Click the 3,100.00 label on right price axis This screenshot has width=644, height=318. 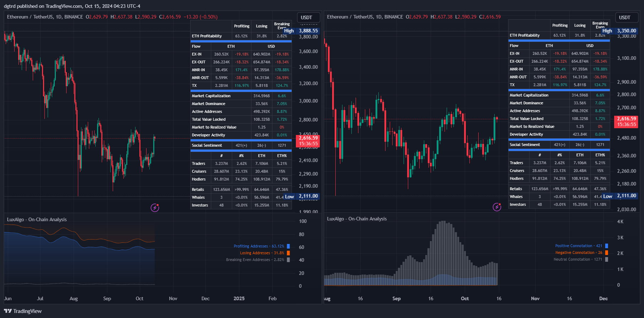(x=627, y=58)
